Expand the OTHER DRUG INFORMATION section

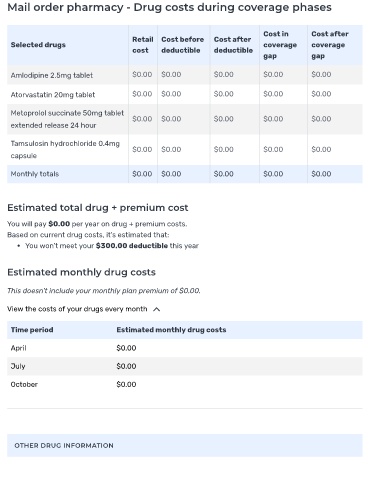[185, 445]
